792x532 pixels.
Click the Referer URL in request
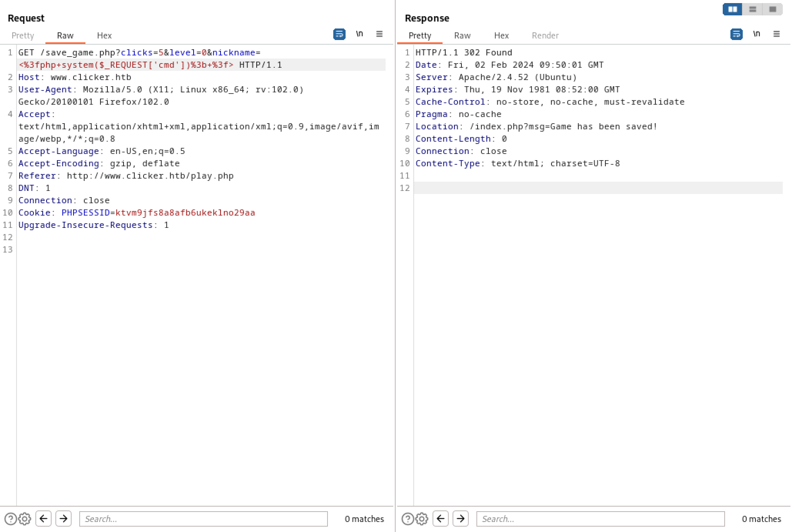(x=150, y=176)
